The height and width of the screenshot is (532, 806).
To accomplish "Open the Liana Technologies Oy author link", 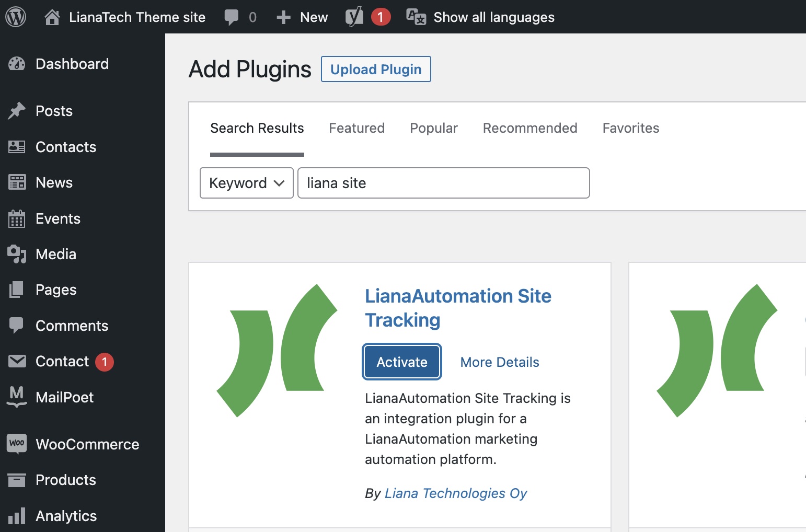I will tap(456, 493).
